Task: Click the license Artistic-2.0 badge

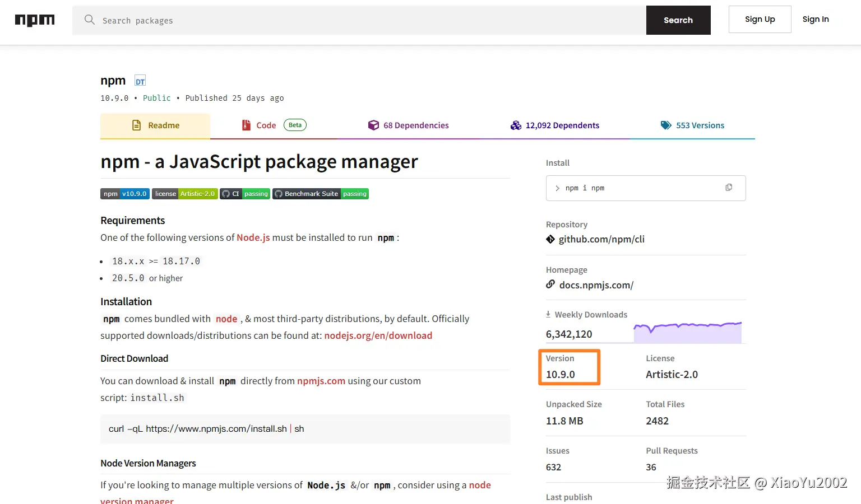Action: click(184, 194)
